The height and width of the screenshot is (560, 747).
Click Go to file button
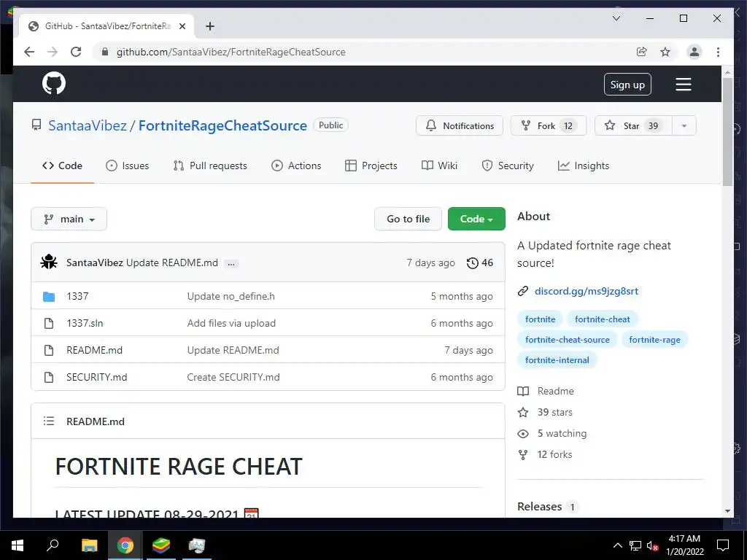click(408, 219)
